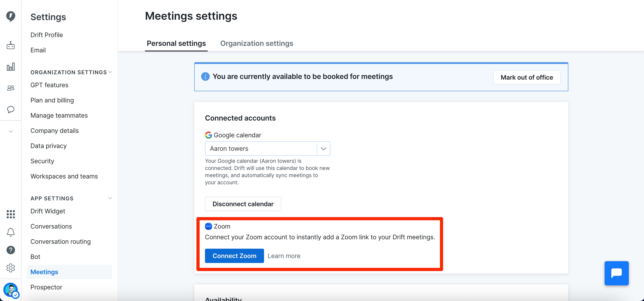Click the info icon in availability banner
The width and height of the screenshot is (644, 301).
click(x=205, y=76)
